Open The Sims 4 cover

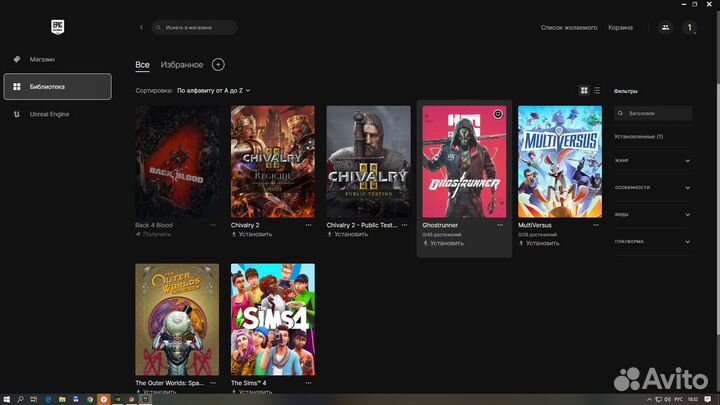[x=273, y=320]
